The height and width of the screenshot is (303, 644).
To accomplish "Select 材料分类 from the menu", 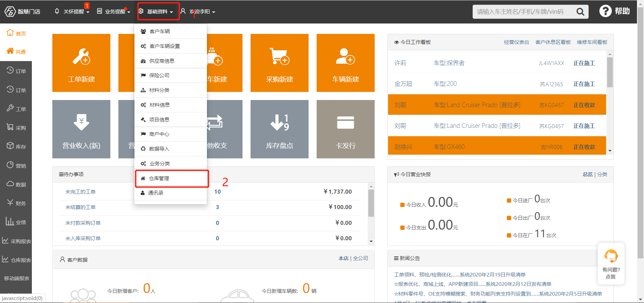I will point(170,90).
